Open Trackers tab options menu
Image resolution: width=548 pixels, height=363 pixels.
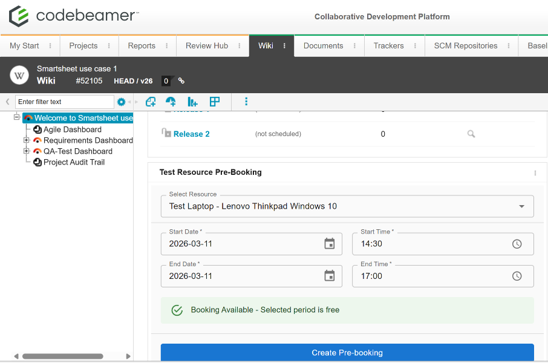point(415,46)
